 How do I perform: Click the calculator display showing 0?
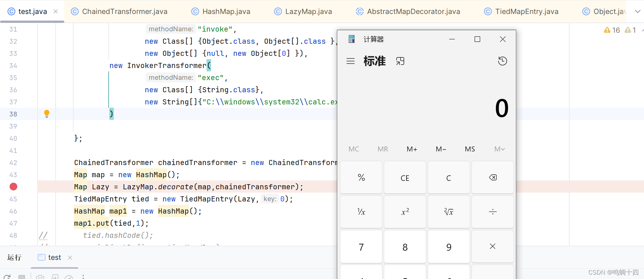click(502, 108)
